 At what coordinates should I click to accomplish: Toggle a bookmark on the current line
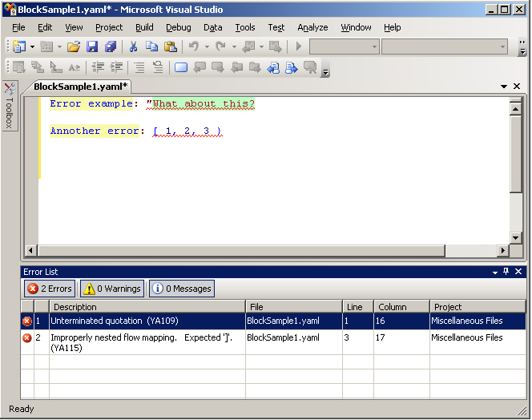pos(181,67)
